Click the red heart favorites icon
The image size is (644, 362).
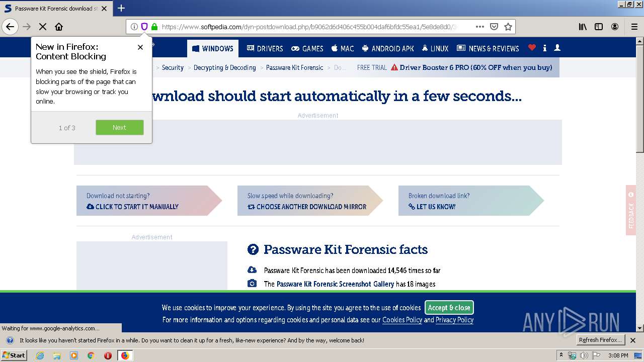[x=532, y=48]
